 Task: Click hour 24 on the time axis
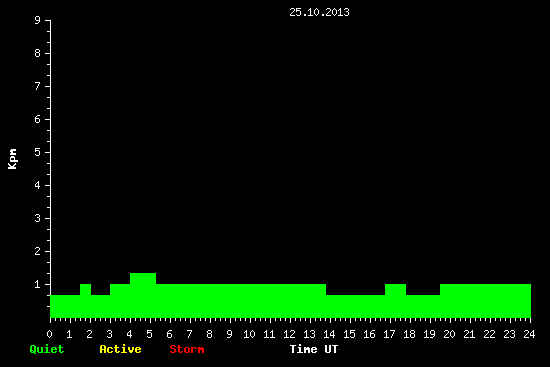tap(529, 334)
